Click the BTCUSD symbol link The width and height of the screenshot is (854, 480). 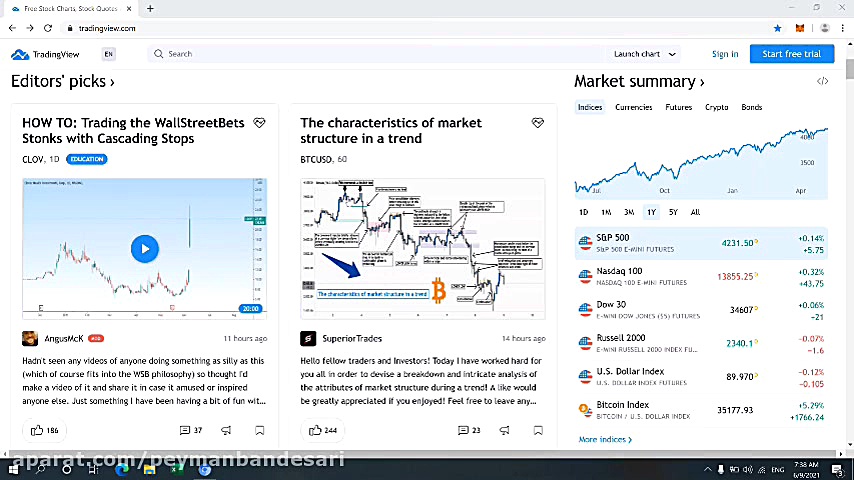(x=316, y=159)
